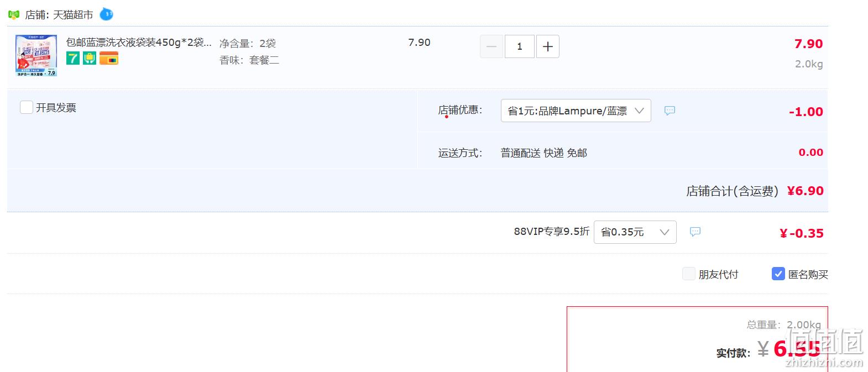Click the quantity input field showing 1
Image resolution: width=868 pixels, height=372 pixels.
tap(520, 46)
